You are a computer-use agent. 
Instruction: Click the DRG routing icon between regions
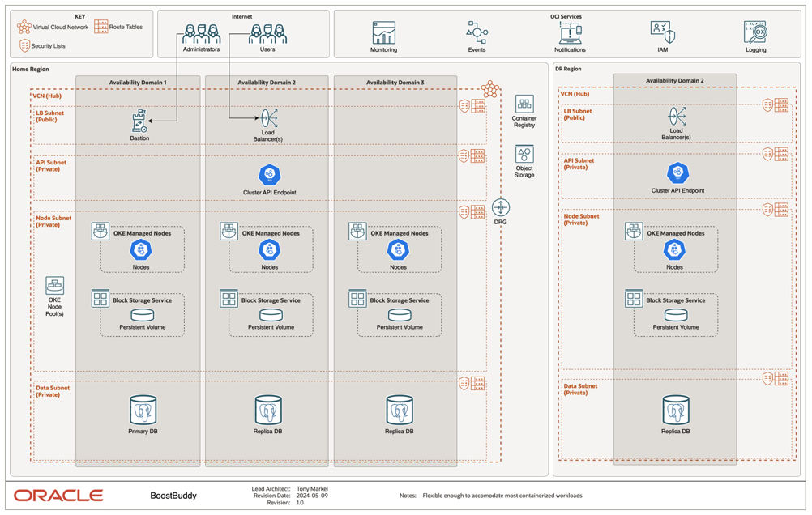[502, 209]
